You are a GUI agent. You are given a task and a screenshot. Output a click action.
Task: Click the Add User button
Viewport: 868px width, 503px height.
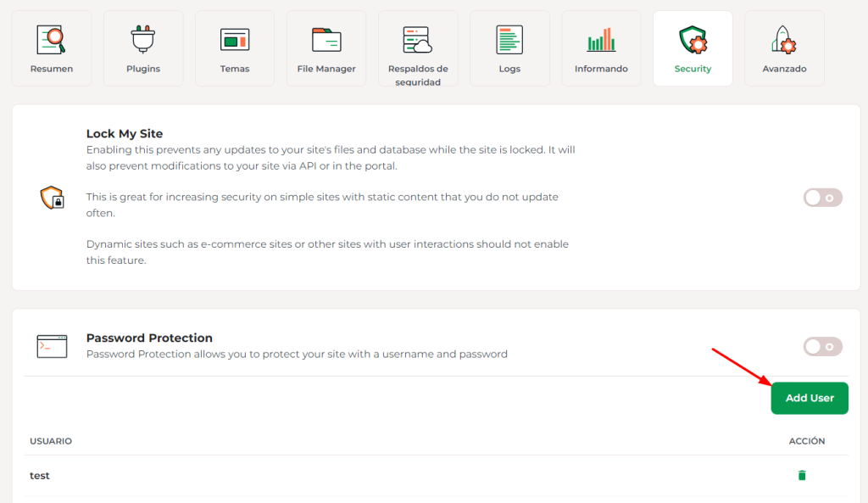pos(810,398)
